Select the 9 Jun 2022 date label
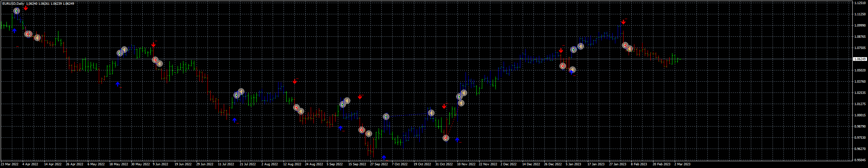Image resolution: width=868 pixels, height=168 pixels. tap(160, 164)
